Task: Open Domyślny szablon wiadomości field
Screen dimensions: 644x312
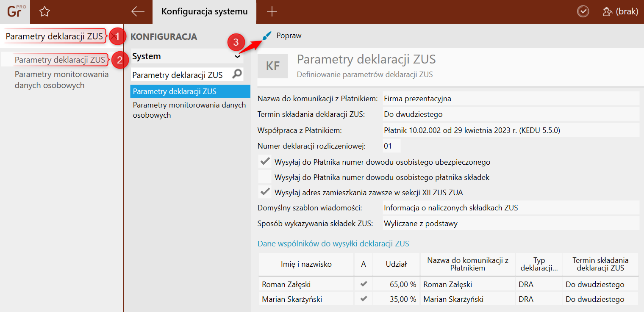Action: (511, 208)
